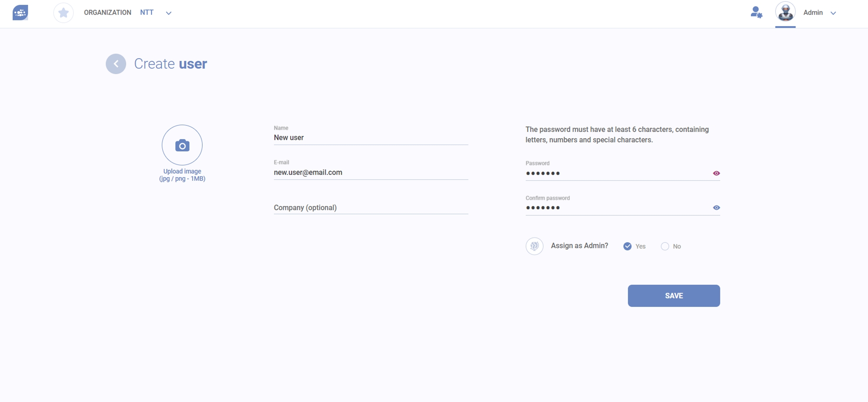
Task: Click the NTT organization name
Action: click(147, 13)
